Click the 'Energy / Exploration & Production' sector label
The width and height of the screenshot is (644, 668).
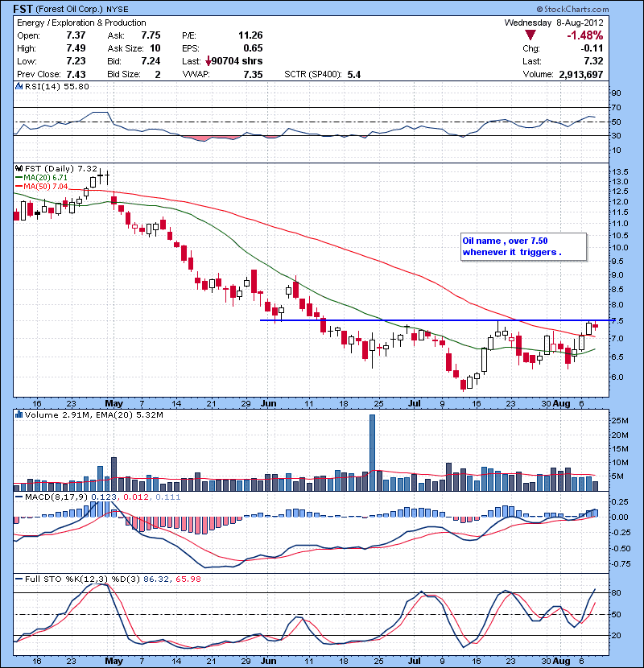click(81, 23)
